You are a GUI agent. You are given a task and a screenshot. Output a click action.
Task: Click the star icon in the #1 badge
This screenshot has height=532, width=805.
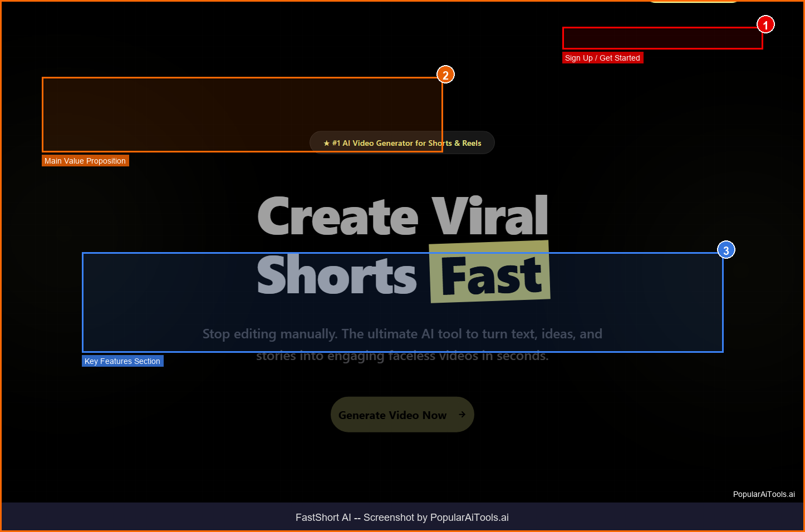tap(326, 144)
